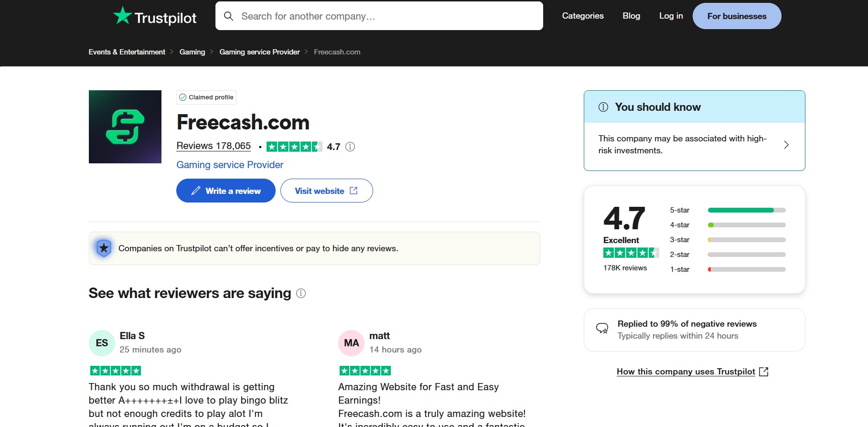Screen dimensions: 868x427
Task: Click the Claimed profile checkmark icon
Action: (x=182, y=97)
